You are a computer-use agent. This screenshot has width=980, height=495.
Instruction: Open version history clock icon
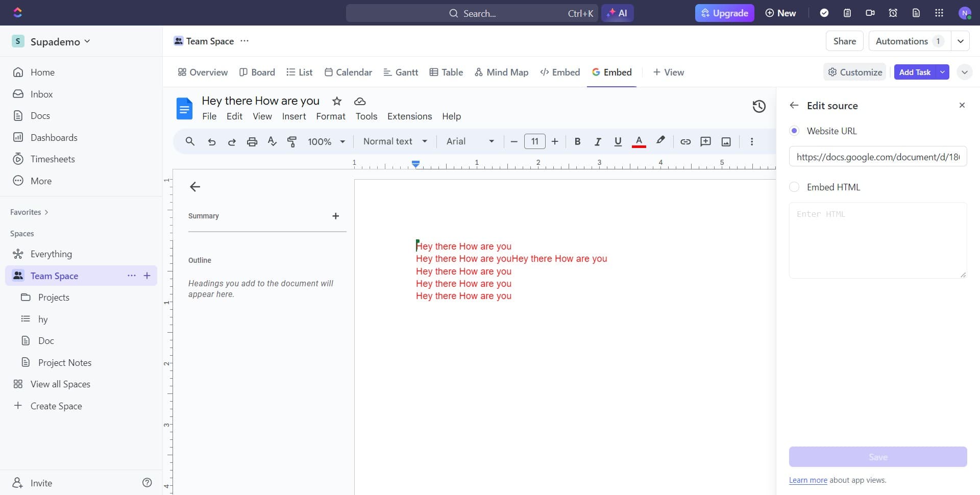759,106
